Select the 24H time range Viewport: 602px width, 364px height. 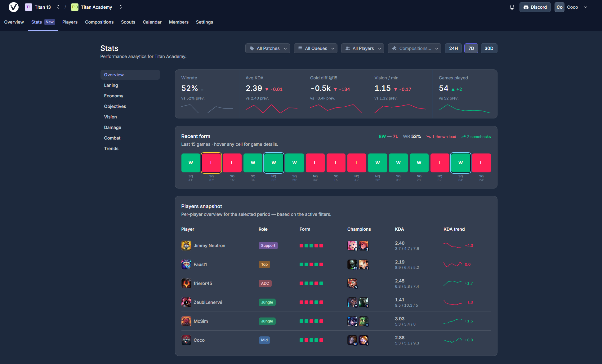click(x=453, y=48)
